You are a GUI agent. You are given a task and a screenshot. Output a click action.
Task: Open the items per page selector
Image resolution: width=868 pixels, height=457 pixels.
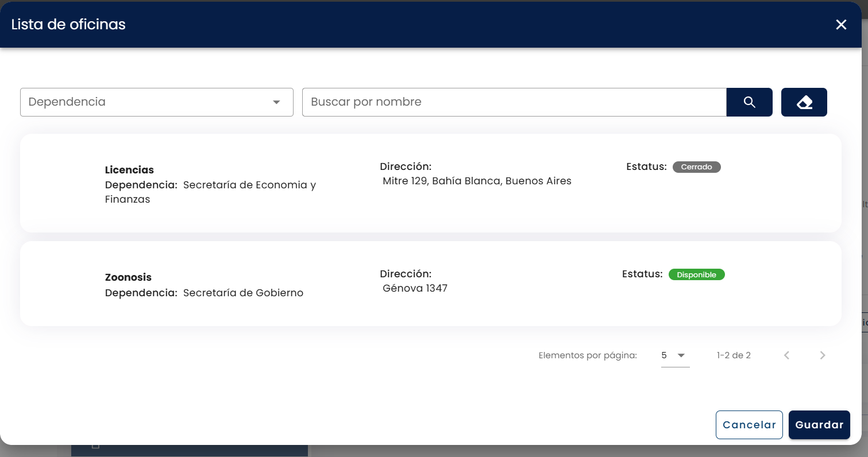[x=675, y=355]
